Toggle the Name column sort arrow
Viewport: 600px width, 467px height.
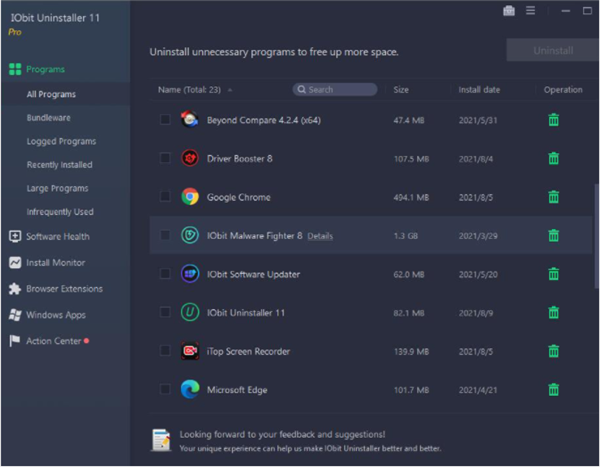tap(230, 90)
